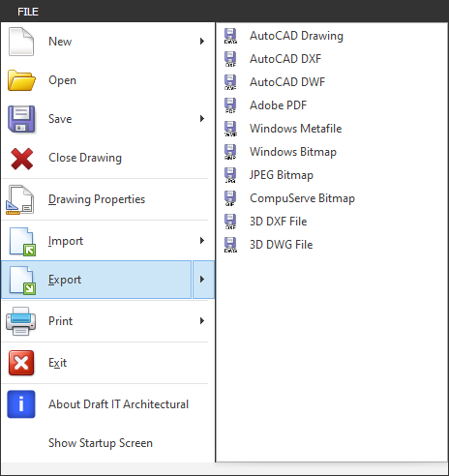Click the Export submenu arrow
This screenshot has width=449, height=476.
(x=203, y=280)
